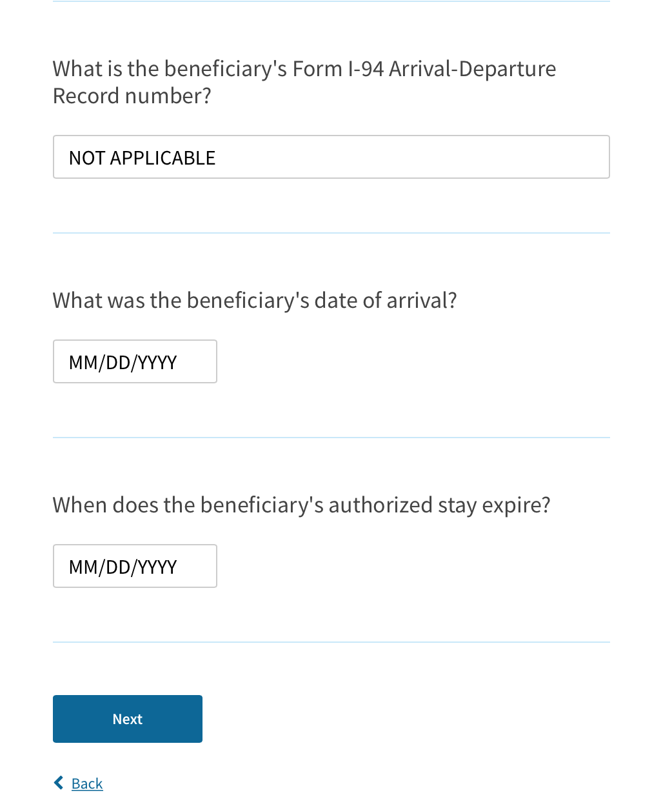Activate the beneficiary's arrival date box
Viewport: 672px width, 808px height.
(135, 361)
